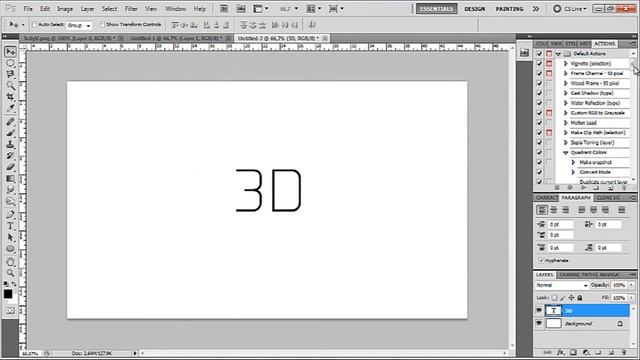Select the Spot Healing Brush tool
Image resolution: width=640 pixels, height=360 pixels.
point(10,122)
